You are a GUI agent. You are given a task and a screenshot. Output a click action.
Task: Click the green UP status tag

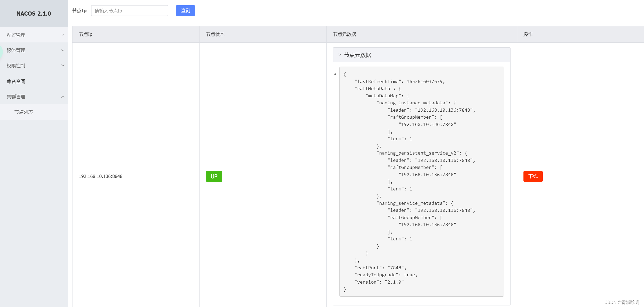[x=214, y=176]
